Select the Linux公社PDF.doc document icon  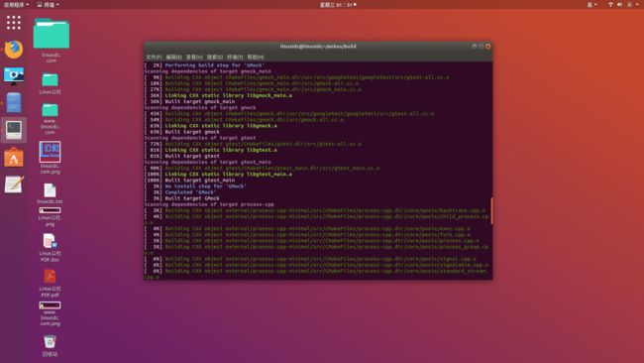[51, 241]
